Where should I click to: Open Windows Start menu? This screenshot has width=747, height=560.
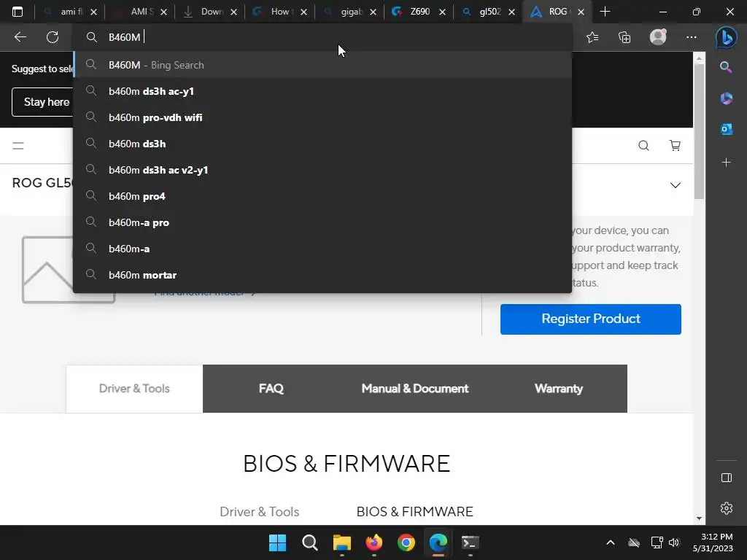[277, 542]
